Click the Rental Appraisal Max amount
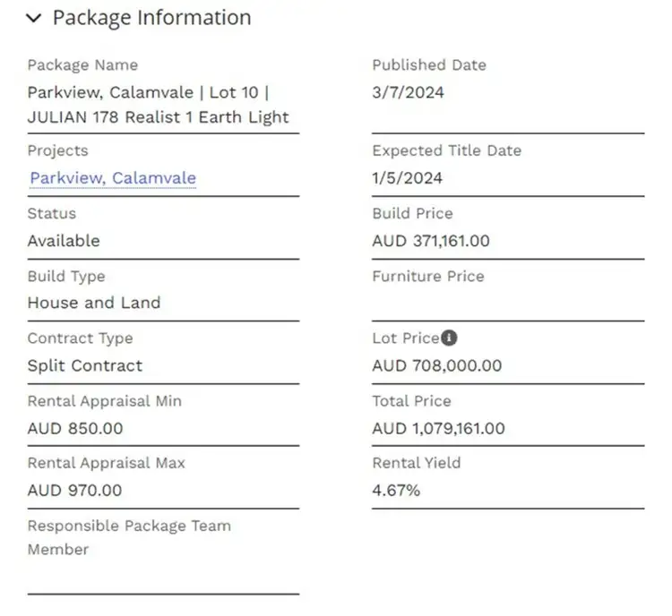This screenshot has height=616, width=672. (75, 491)
